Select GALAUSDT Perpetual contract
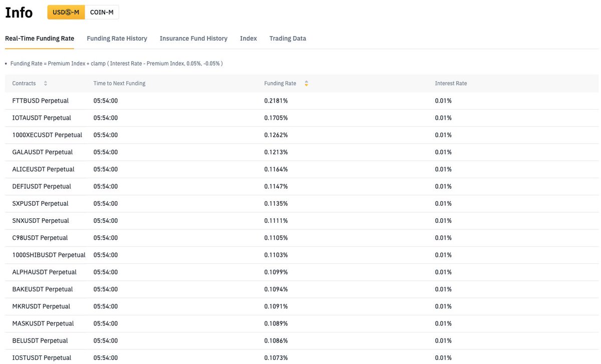Viewport: 601px width, 364px height. (43, 152)
